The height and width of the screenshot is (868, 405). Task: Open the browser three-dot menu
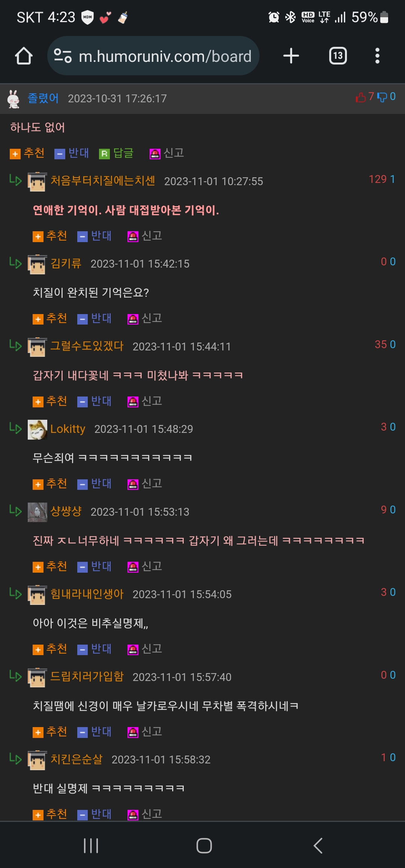[377, 56]
